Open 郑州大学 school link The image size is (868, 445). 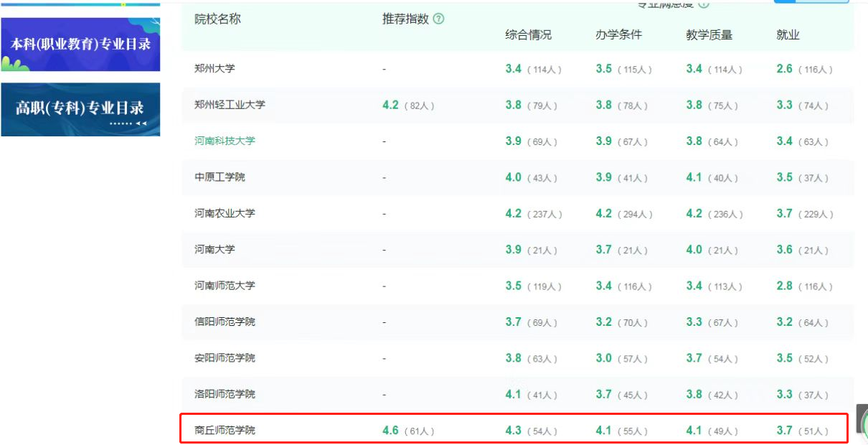tap(214, 69)
